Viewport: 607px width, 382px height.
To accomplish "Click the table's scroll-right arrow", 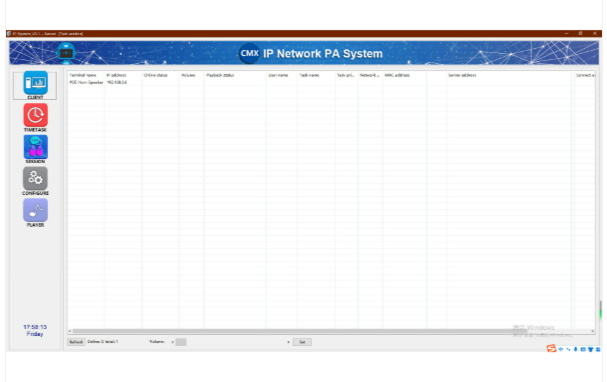I will pyautogui.click(x=592, y=331).
